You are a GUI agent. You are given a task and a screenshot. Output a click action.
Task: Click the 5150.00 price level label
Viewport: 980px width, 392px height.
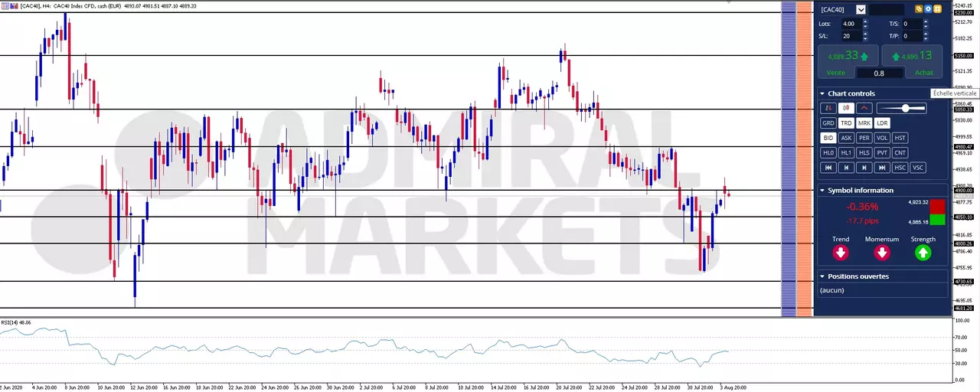coord(963,55)
